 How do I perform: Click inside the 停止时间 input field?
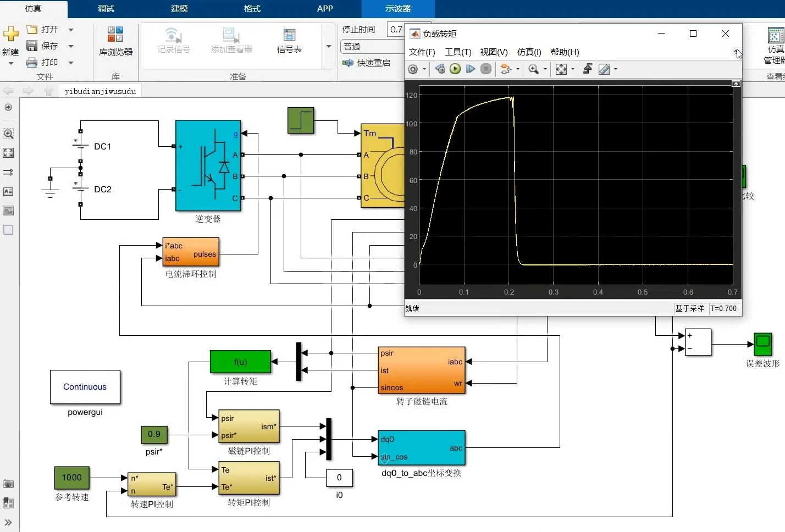tap(397, 29)
